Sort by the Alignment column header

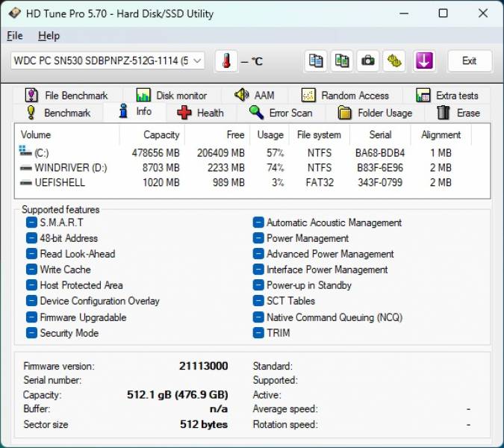coord(441,134)
